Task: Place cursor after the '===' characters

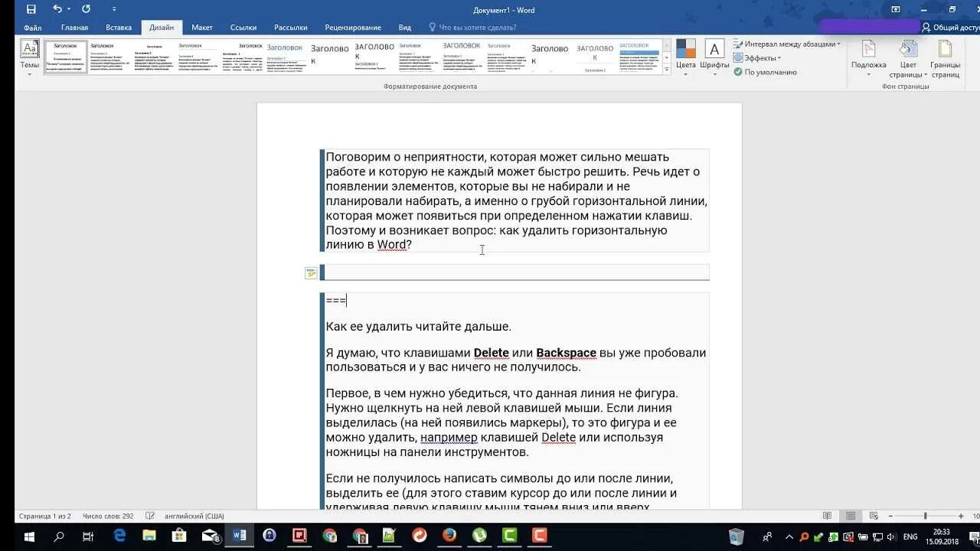Action: pyautogui.click(x=347, y=301)
